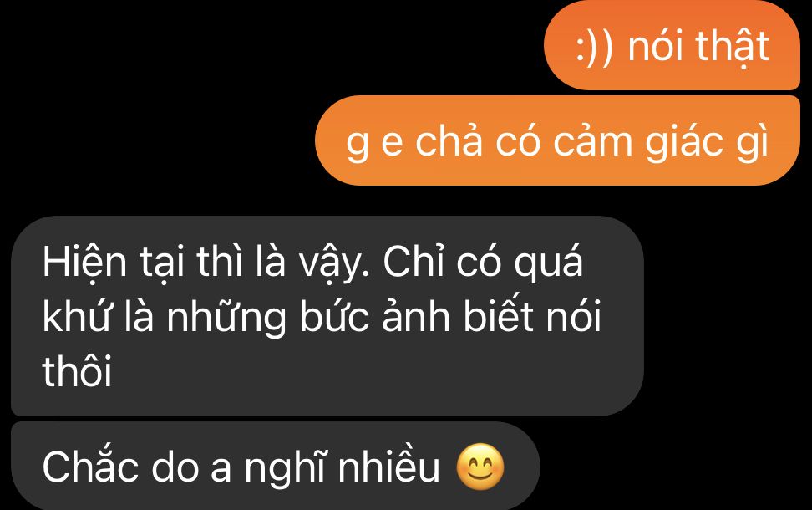Screen dimensions: 812x510
Task: Click the words 'nghĩ nhiều' beside the emoji
Action: pos(343,468)
